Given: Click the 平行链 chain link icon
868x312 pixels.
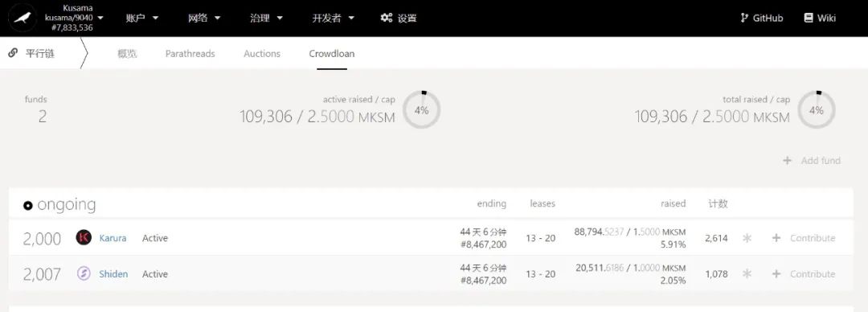Looking at the screenshot, I should click(13, 53).
